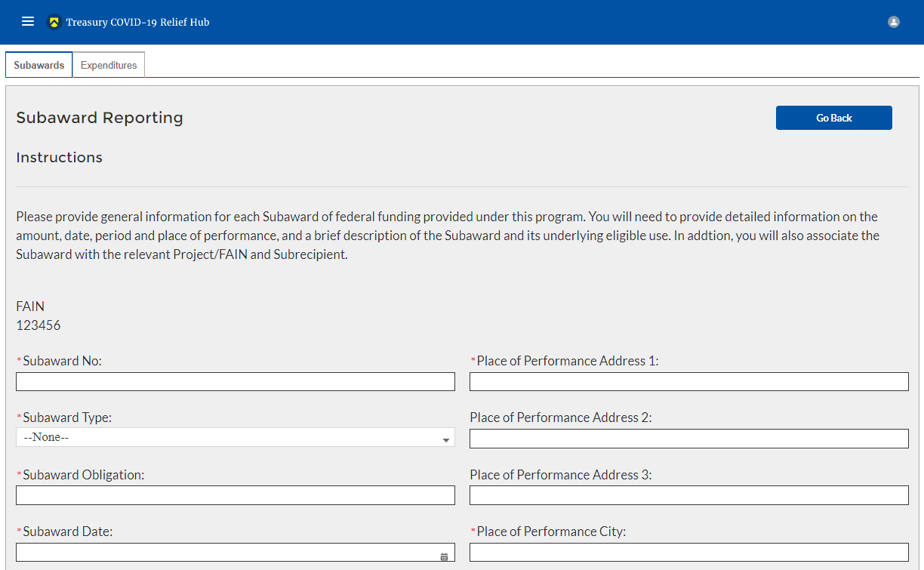924x570 pixels.
Task: Click the FAIN value 123456
Action: coord(38,325)
